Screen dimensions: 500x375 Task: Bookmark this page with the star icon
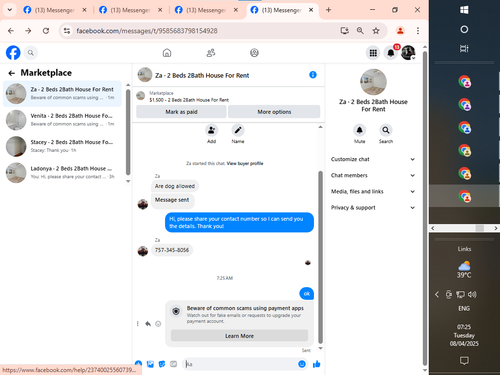376,31
